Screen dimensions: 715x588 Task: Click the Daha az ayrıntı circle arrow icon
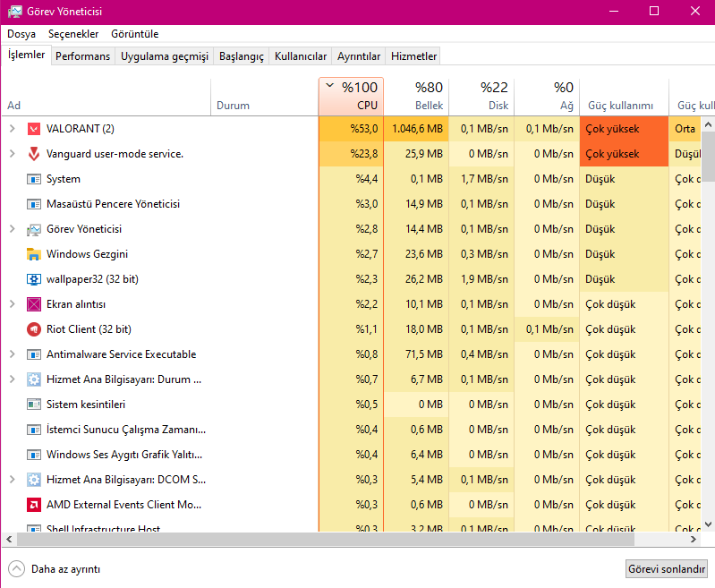16,569
